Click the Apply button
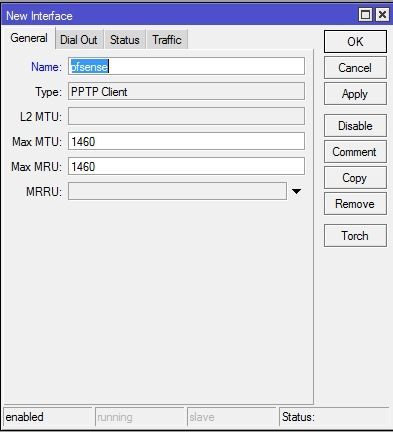 click(355, 94)
